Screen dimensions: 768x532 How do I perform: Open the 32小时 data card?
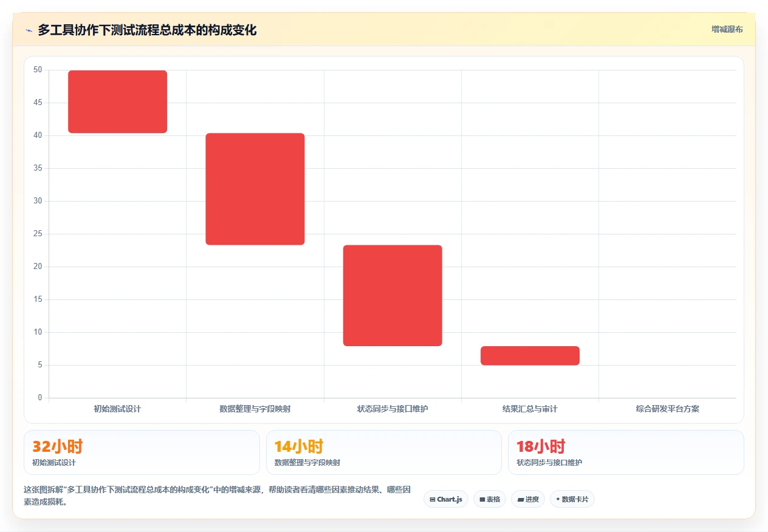pos(142,452)
